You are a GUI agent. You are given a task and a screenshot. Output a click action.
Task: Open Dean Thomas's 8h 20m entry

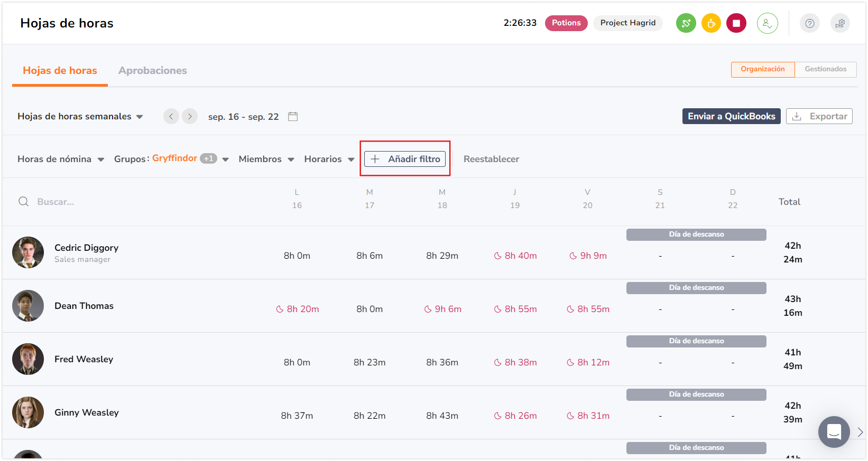click(x=298, y=309)
